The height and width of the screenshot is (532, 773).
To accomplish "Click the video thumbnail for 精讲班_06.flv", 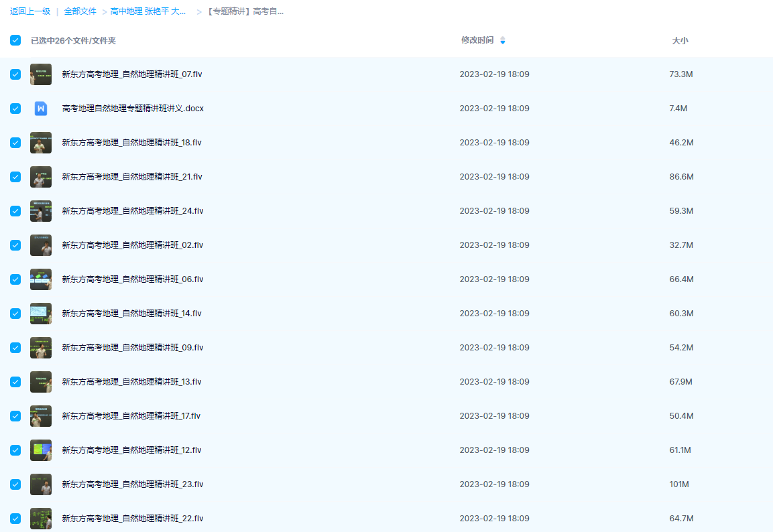I will (x=41, y=279).
